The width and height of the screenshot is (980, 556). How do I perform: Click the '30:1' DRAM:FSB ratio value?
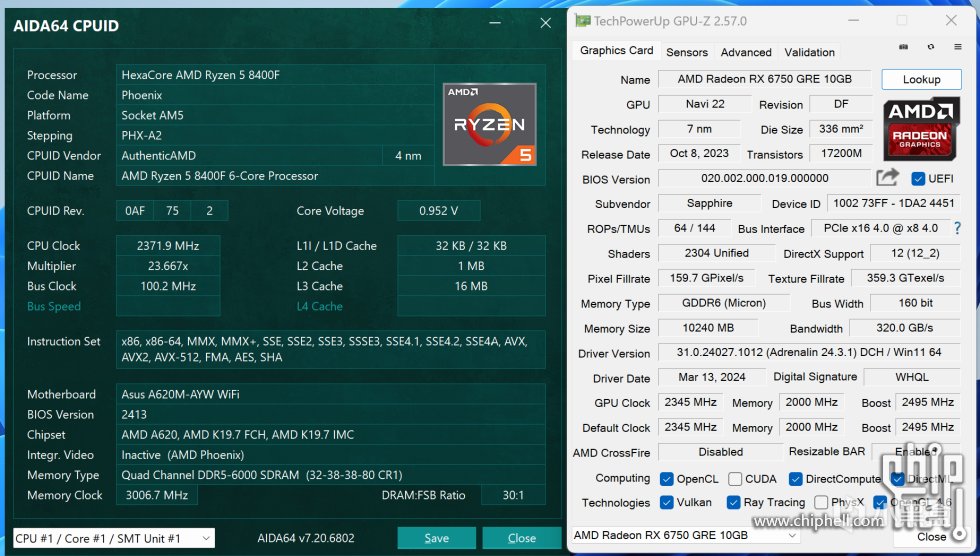(513, 495)
